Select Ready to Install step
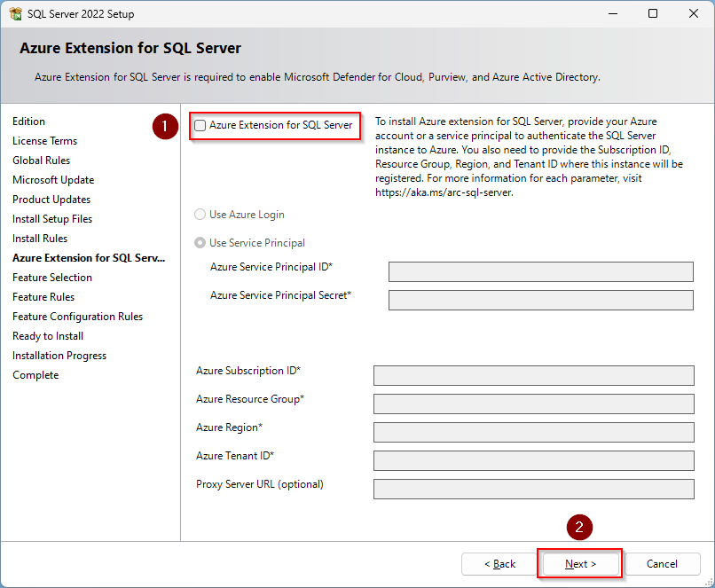 pos(48,336)
